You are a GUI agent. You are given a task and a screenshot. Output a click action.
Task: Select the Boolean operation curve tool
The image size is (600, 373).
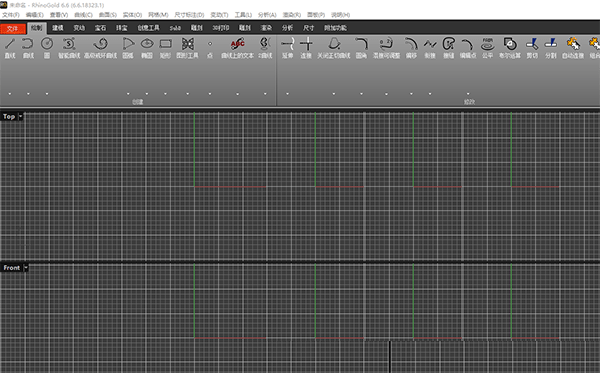(x=510, y=44)
